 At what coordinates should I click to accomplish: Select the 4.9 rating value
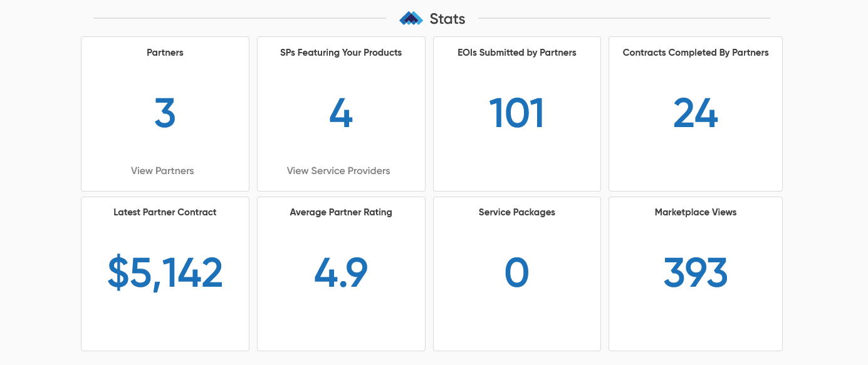(341, 274)
